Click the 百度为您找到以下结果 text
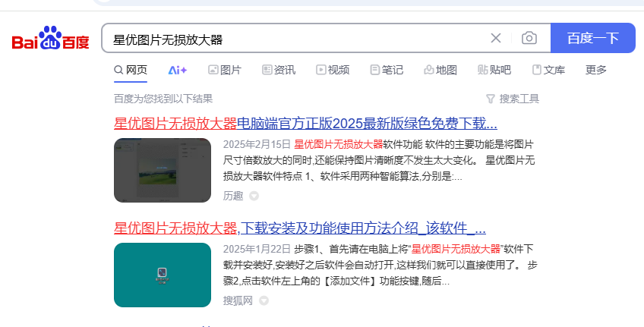The image size is (644, 327). [x=163, y=99]
